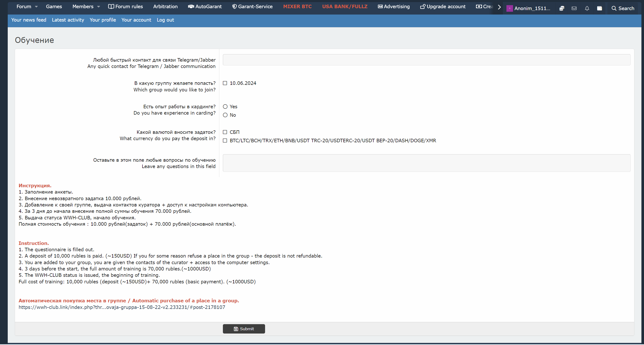Click the Log out link
The width and height of the screenshot is (644, 345).
coord(165,20)
